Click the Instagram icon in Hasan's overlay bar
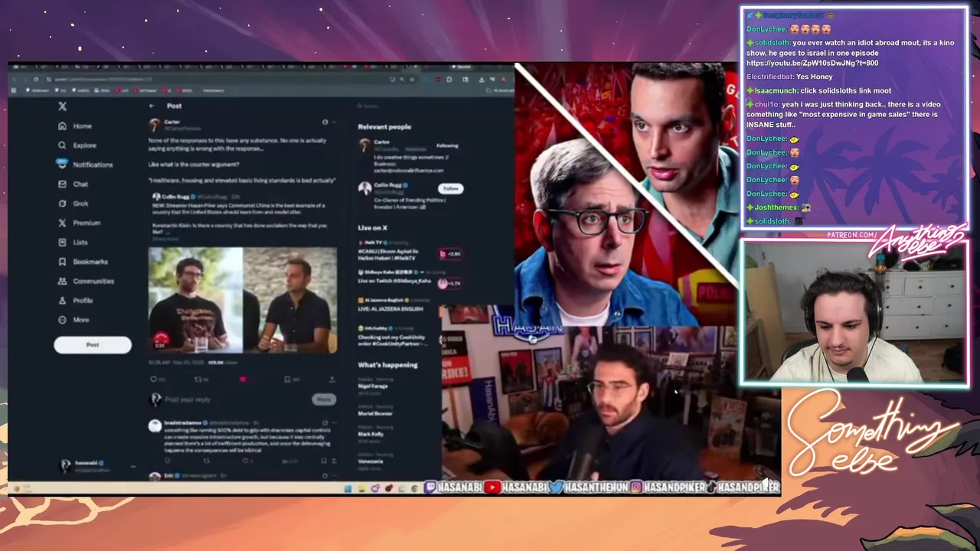 [636, 487]
